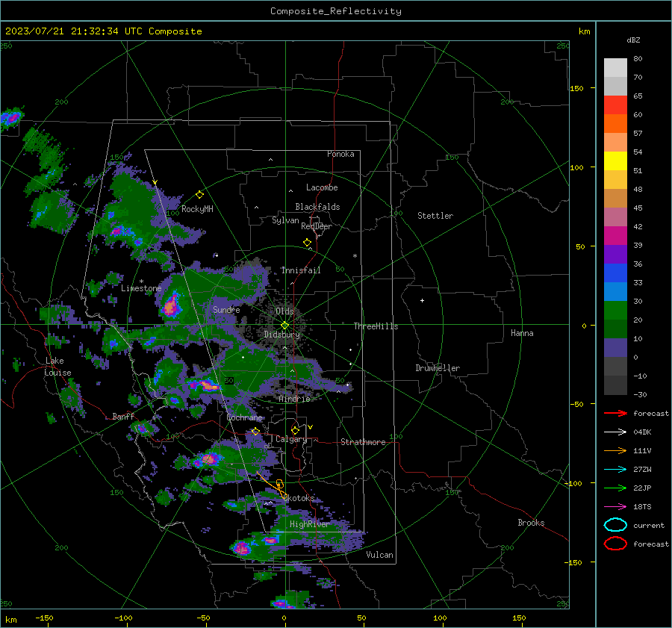This screenshot has height=628, width=672.
Task: Click the Ponoka city label
Action: click(340, 154)
